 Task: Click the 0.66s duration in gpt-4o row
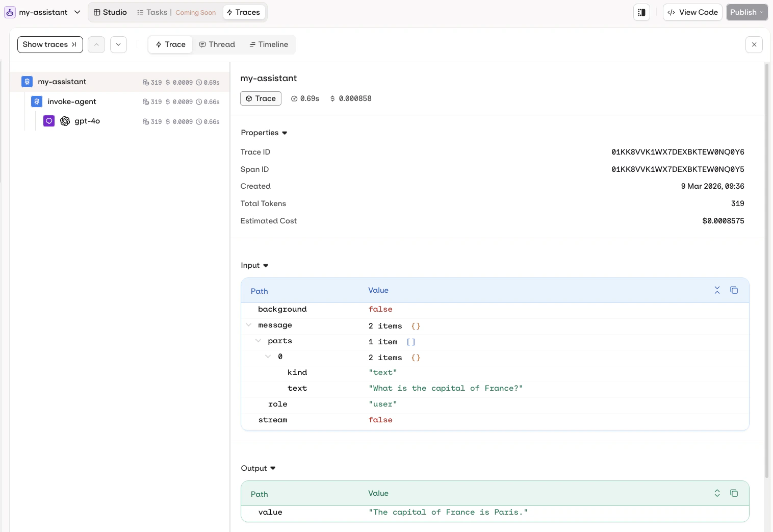[x=208, y=122]
